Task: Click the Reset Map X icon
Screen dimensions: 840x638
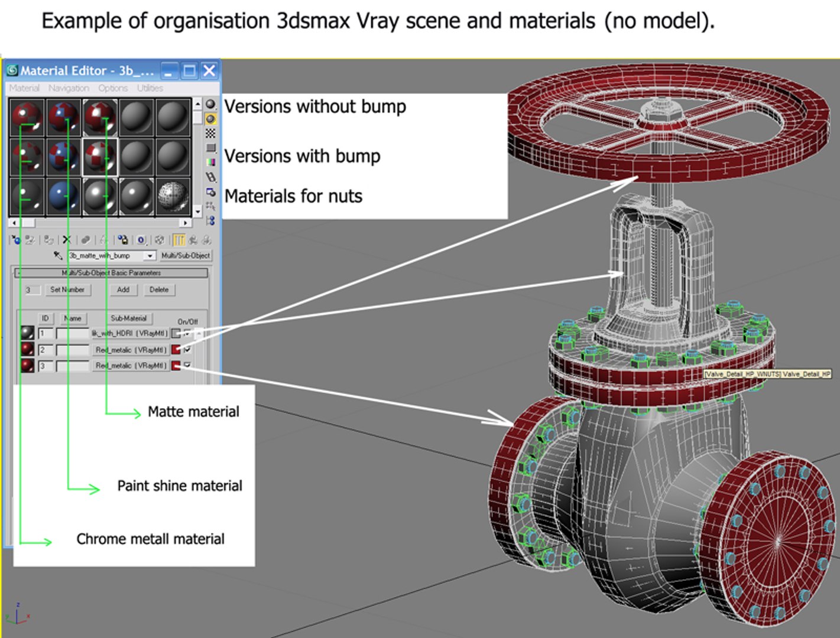Action: click(67, 240)
